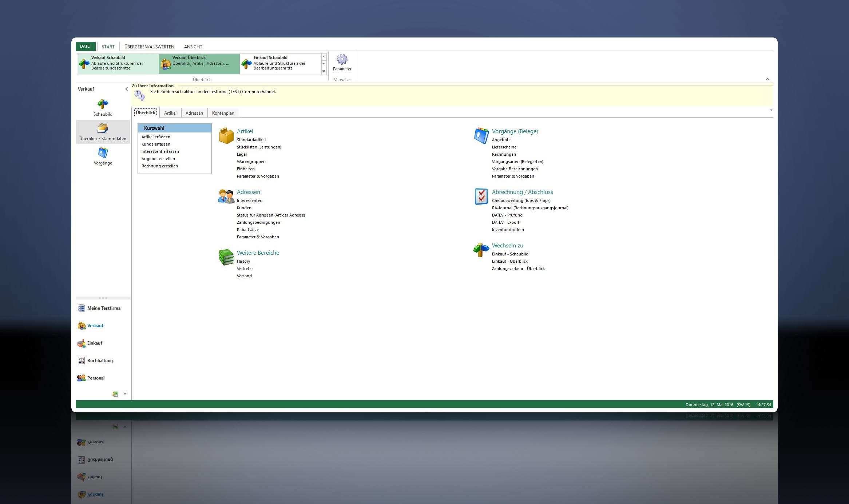Image resolution: width=849 pixels, height=504 pixels.
Task: Click the Abrechnung checklist icon
Action: [481, 197]
